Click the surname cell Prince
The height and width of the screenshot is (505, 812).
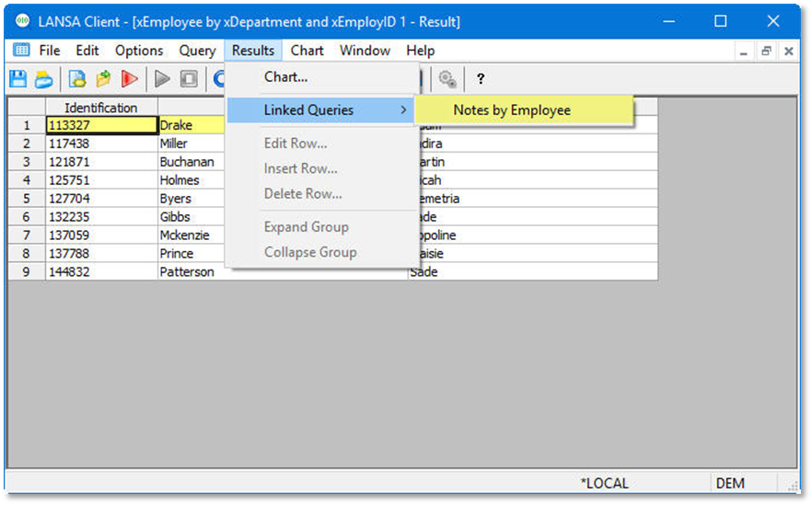pyautogui.click(x=191, y=254)
